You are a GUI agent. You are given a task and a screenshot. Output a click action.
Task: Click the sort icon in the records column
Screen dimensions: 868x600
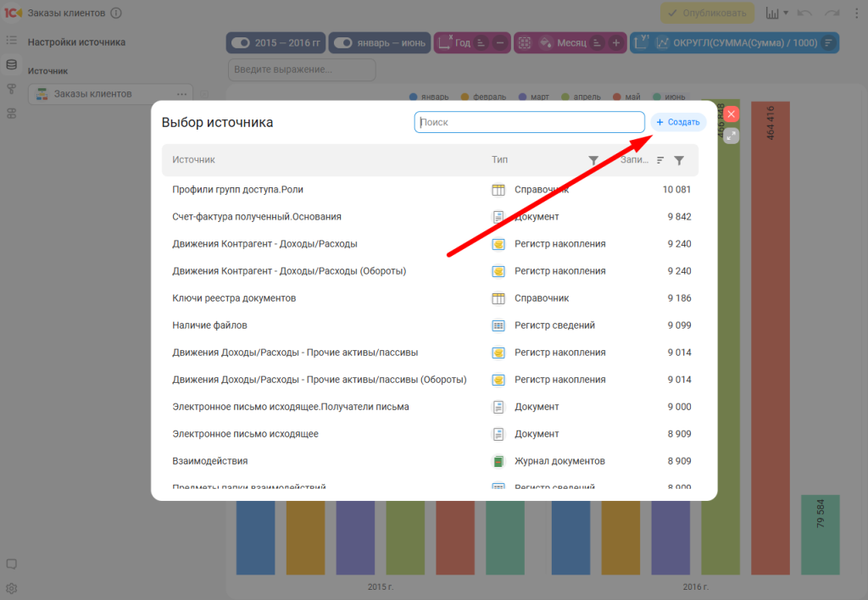point(660,160)
